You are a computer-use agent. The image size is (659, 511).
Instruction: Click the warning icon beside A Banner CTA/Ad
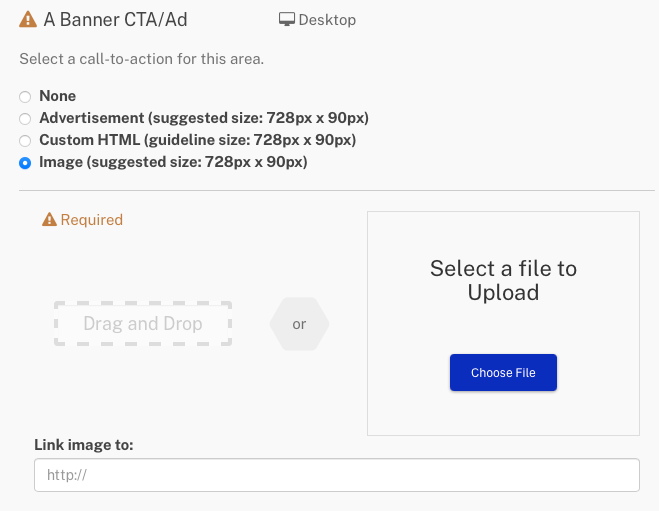coord(28,19)
